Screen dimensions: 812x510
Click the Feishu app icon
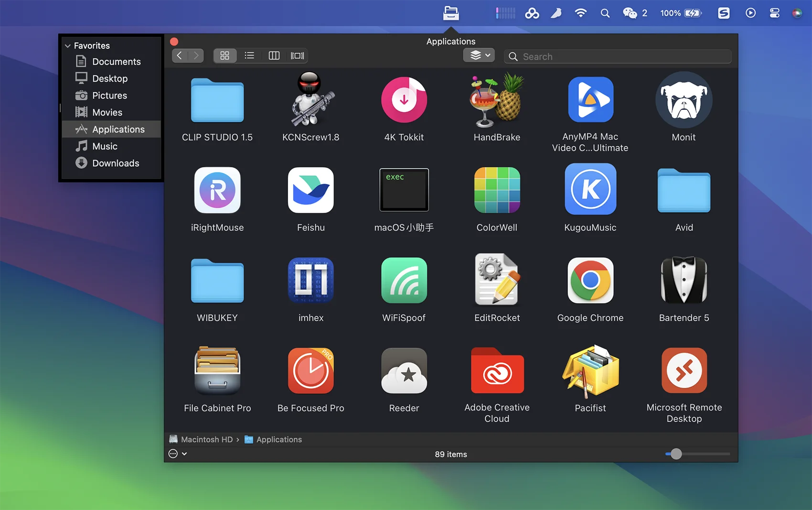[x=311, y=190]
